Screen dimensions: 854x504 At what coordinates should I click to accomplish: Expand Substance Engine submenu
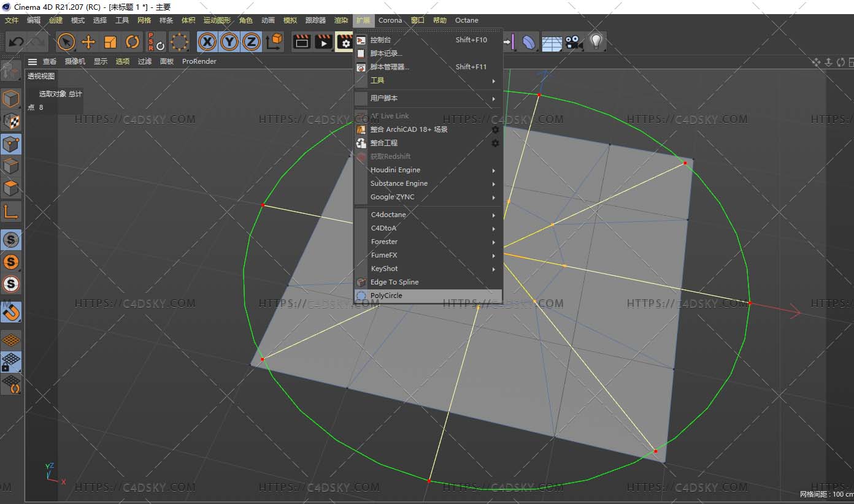pos(428,183)
